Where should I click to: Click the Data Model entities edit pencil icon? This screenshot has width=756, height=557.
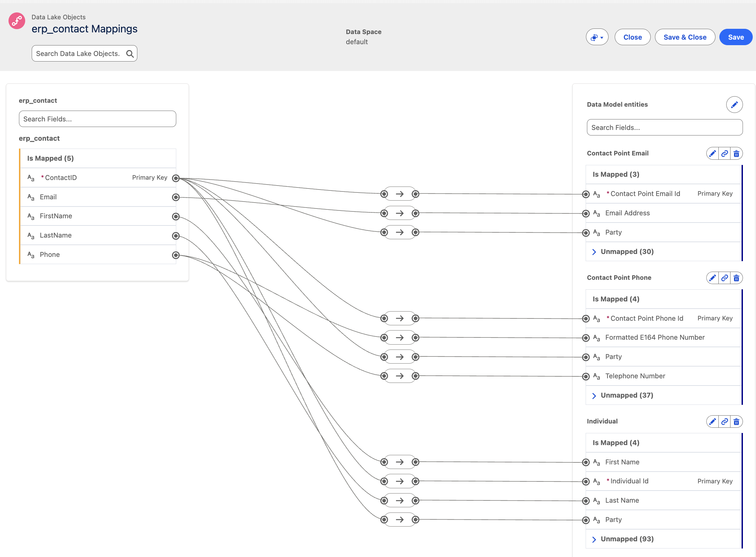[734, 104]
